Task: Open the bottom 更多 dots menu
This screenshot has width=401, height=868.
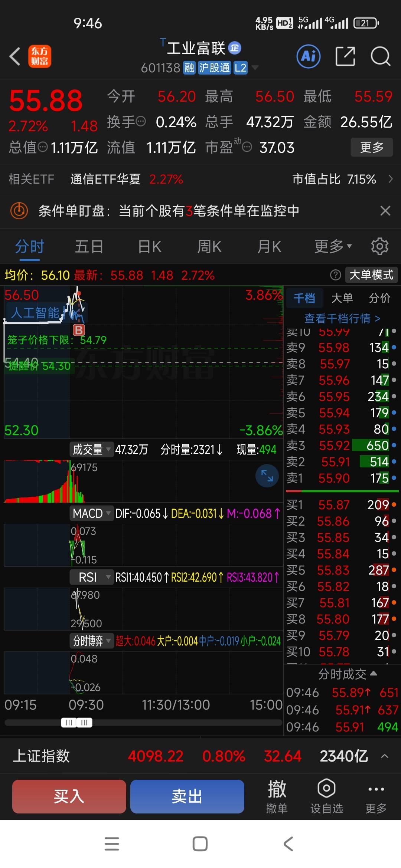Action: coord(376,796)
